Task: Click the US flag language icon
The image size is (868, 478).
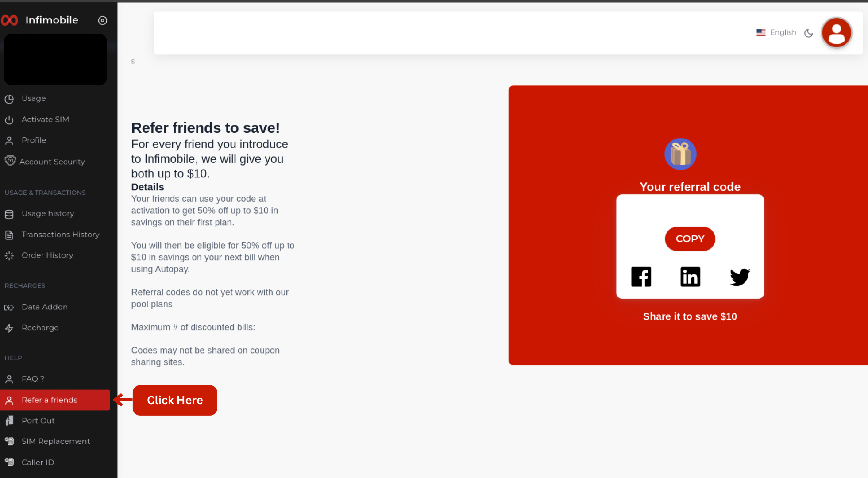Action: tap(761, 32)
